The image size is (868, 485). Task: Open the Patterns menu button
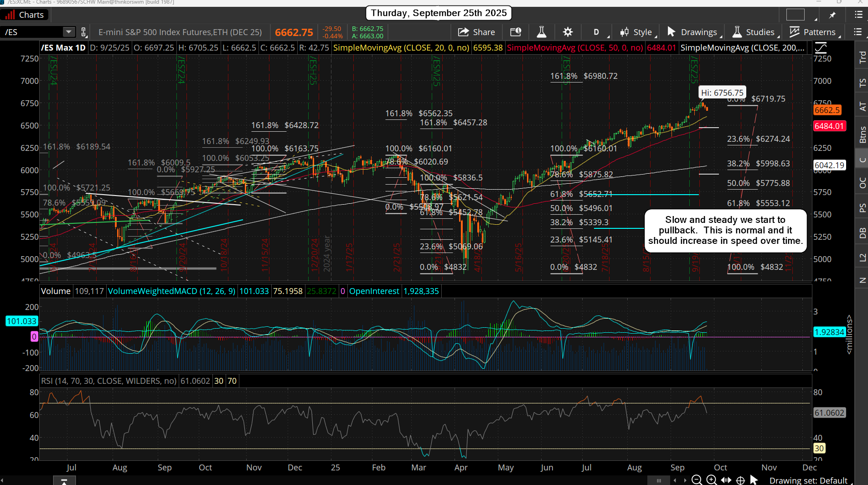[x=814, y=32]
